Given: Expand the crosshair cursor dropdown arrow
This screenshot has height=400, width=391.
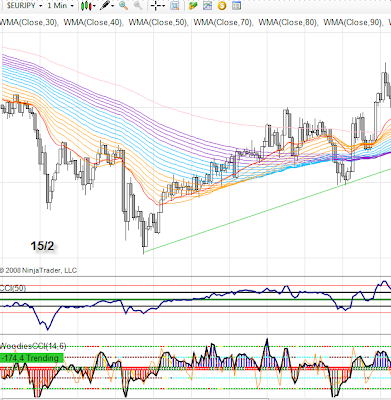Looking at the screenshot, I should point(164,6).
